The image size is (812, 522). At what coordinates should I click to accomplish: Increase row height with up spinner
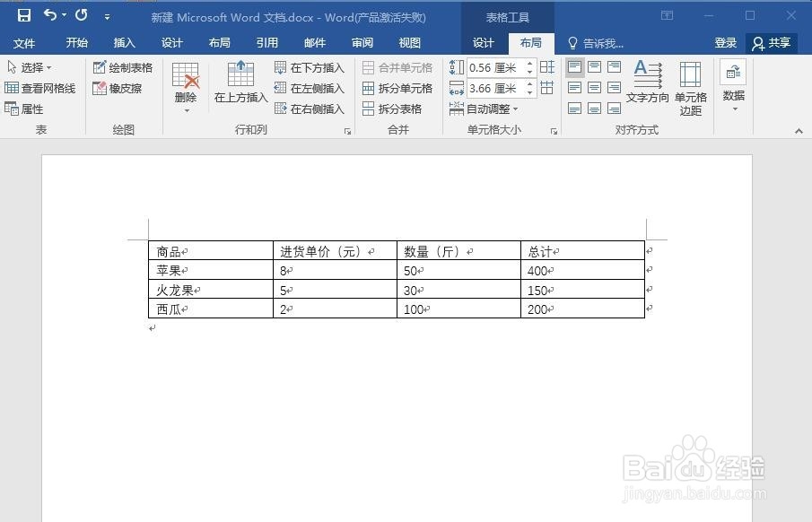[529, 64]
